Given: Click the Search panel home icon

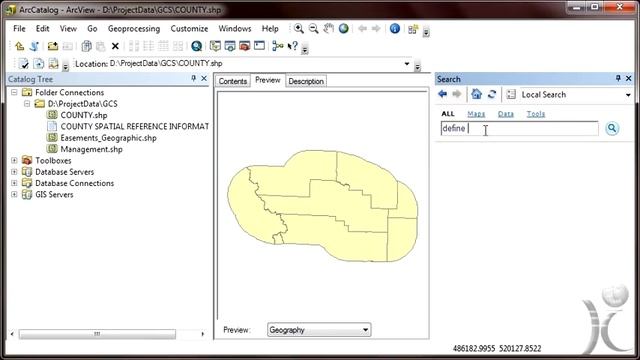Looking at the screenshot, I should pos(476,94).
